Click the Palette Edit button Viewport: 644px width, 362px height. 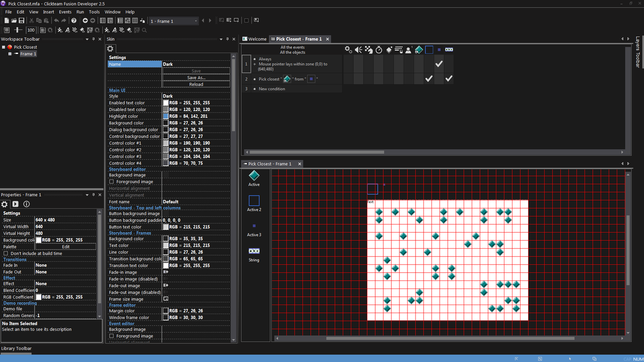(x=65, y=247)
